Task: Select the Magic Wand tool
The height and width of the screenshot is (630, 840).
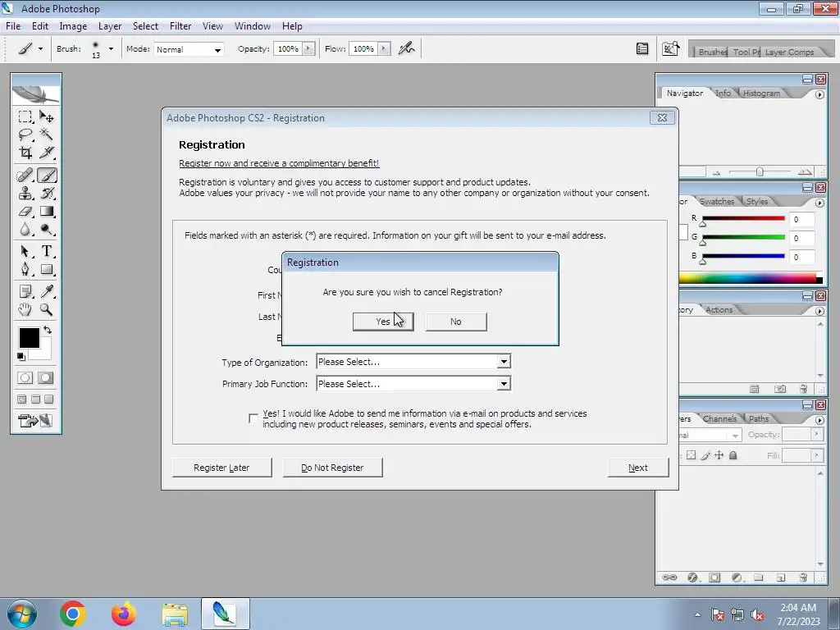Action: click(47, 135)
